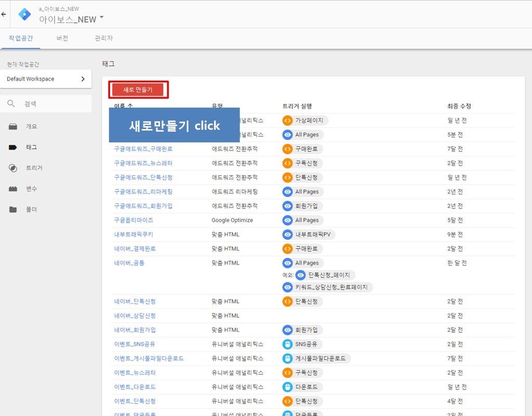Open the 네이버_결제완료 tag

(135, 249)
